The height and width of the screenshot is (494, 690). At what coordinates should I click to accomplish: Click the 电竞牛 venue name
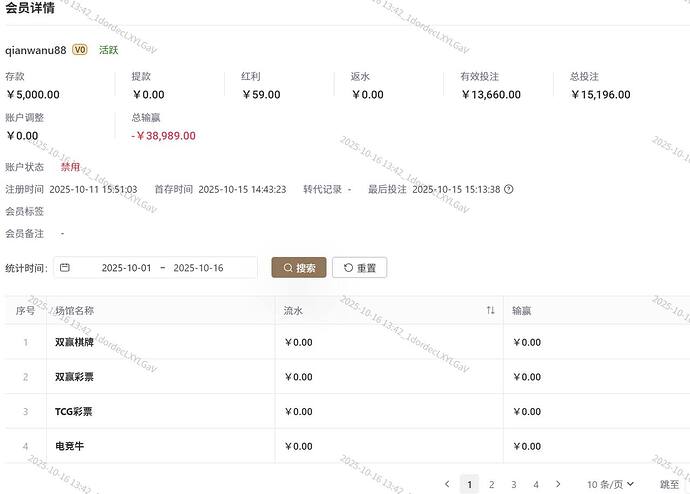tap(69, 446)
